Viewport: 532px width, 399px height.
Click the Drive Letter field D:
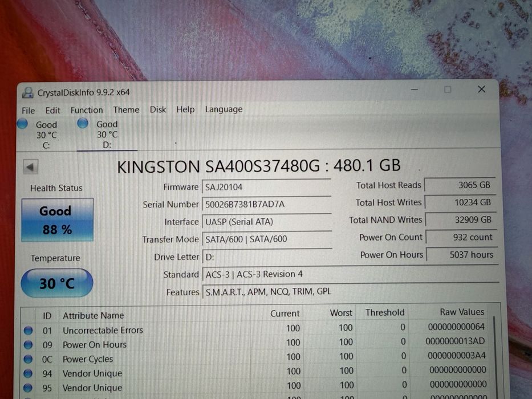(267, 257)
